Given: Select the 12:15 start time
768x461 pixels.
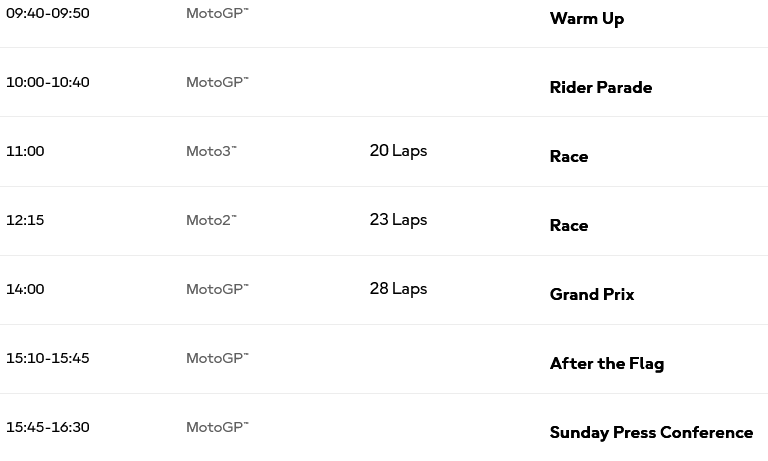Looking at the screenshot, I should (25, 220).
